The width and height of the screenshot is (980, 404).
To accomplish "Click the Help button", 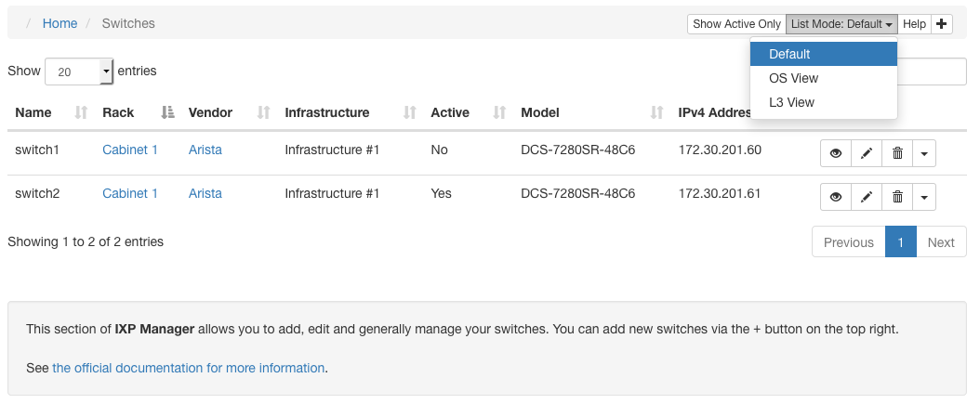I will (x=914, y=24).
